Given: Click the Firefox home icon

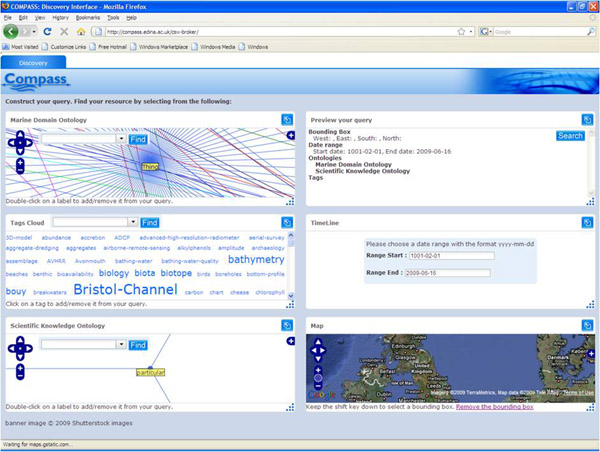Looking at the screenshot, I should (79, 31).
